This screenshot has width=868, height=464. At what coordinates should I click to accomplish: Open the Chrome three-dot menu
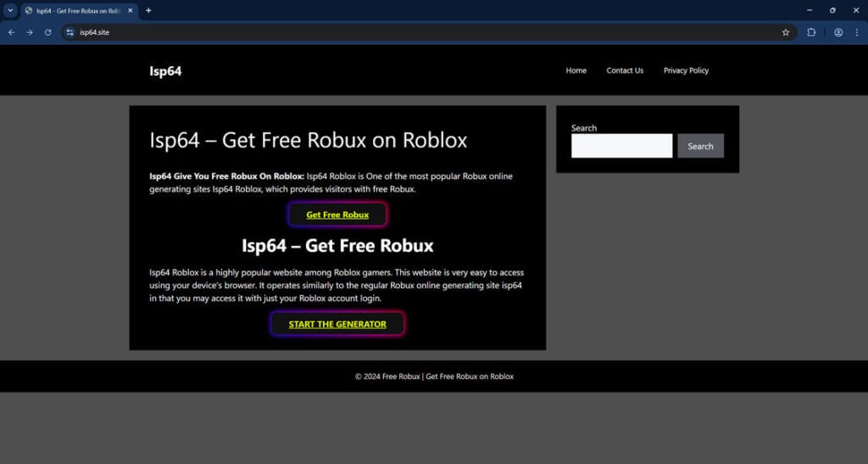(856, 32)
